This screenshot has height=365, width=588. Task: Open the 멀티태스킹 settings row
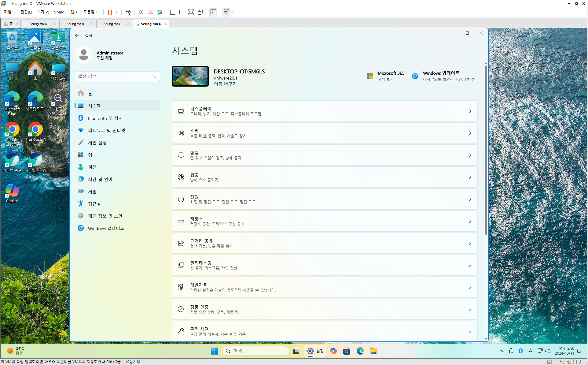(325, 265)
